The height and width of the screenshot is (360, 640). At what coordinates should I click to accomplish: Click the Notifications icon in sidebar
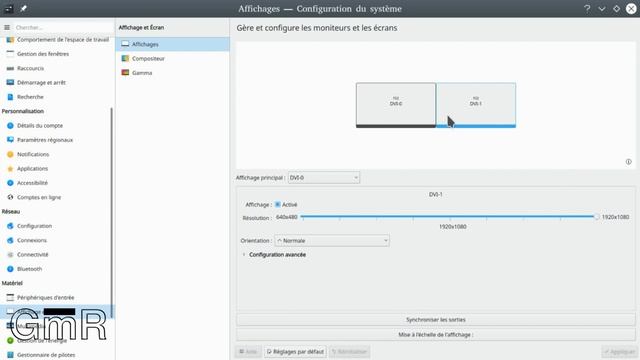(x=10, y=154)
